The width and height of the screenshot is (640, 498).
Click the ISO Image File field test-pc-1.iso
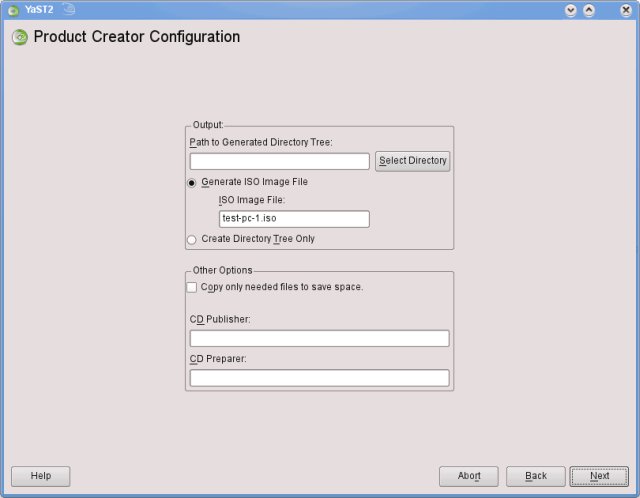click(x=294, y=219)
